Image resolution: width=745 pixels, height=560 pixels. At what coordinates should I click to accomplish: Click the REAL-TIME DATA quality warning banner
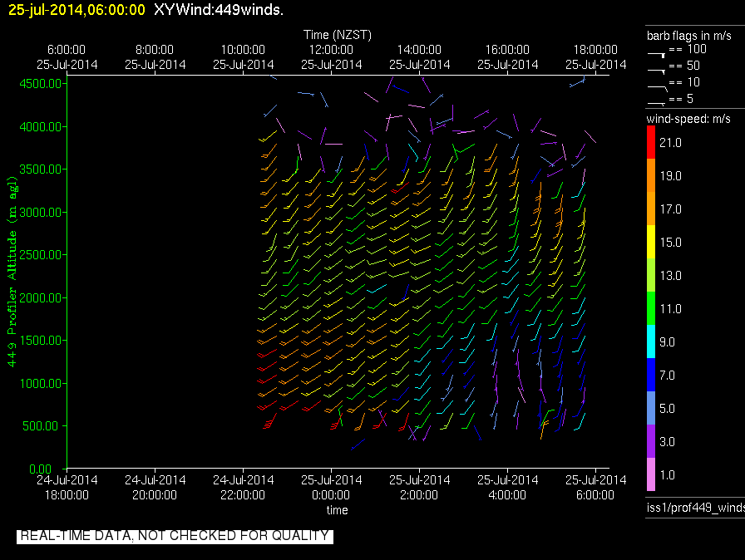[x=175, y=536]
